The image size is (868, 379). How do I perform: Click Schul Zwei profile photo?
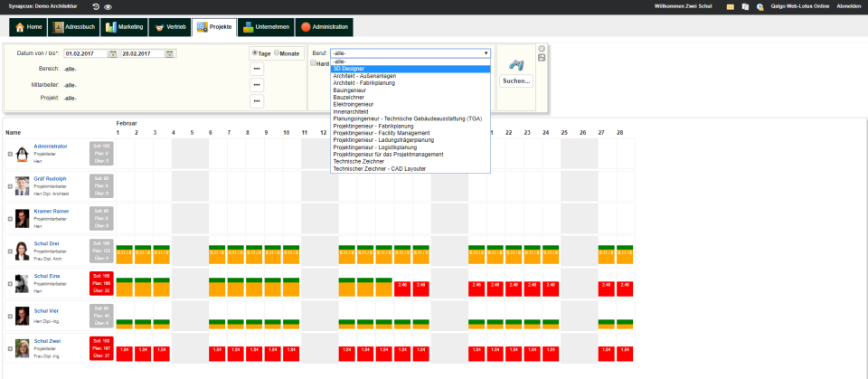tap(22, 348)
